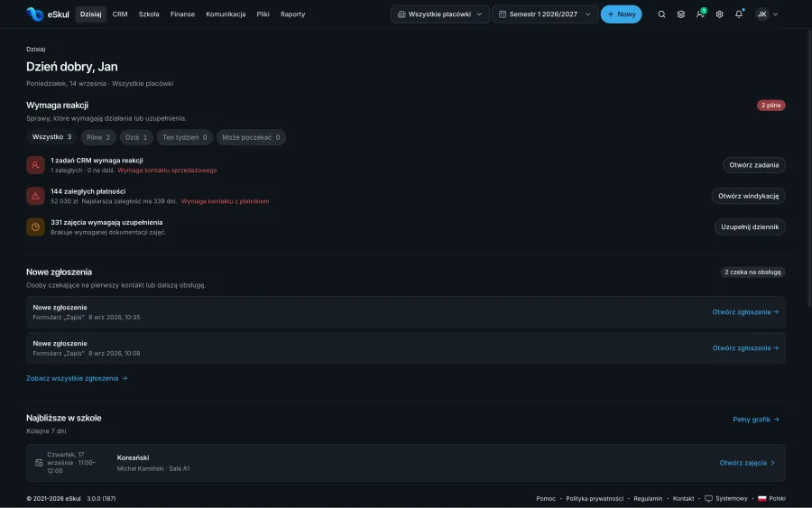Click '331 zajęcia wymagają uzupełnienia' text
The width and height of the screenshot is (812, 508).
click(x=106, y=222)
